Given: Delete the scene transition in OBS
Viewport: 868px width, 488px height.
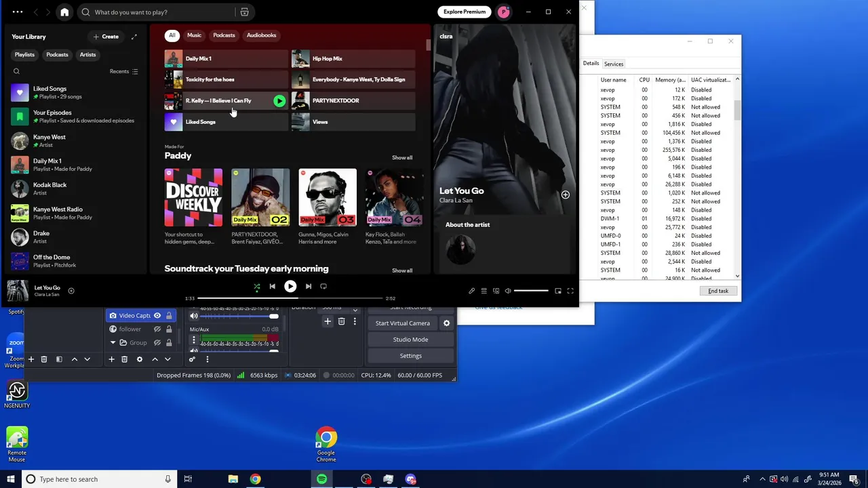Looking at the screenshot, I should click(341, 321).
